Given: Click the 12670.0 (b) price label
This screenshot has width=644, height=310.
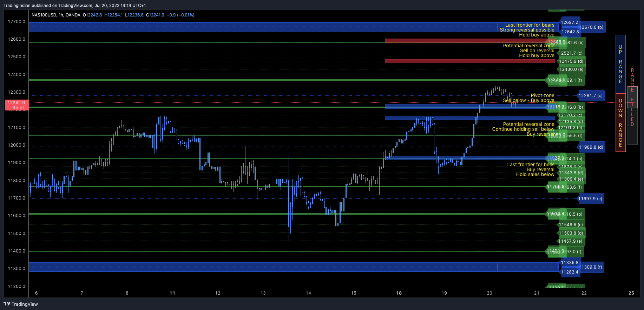Looking at the screenshot, I should point(591,27).
